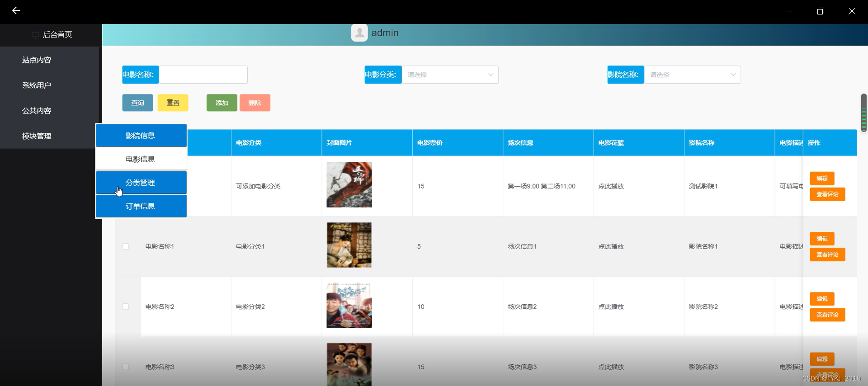868x386 pixels.
Task: Select 分类管理 in the submenu
Action: click(141, 183)
